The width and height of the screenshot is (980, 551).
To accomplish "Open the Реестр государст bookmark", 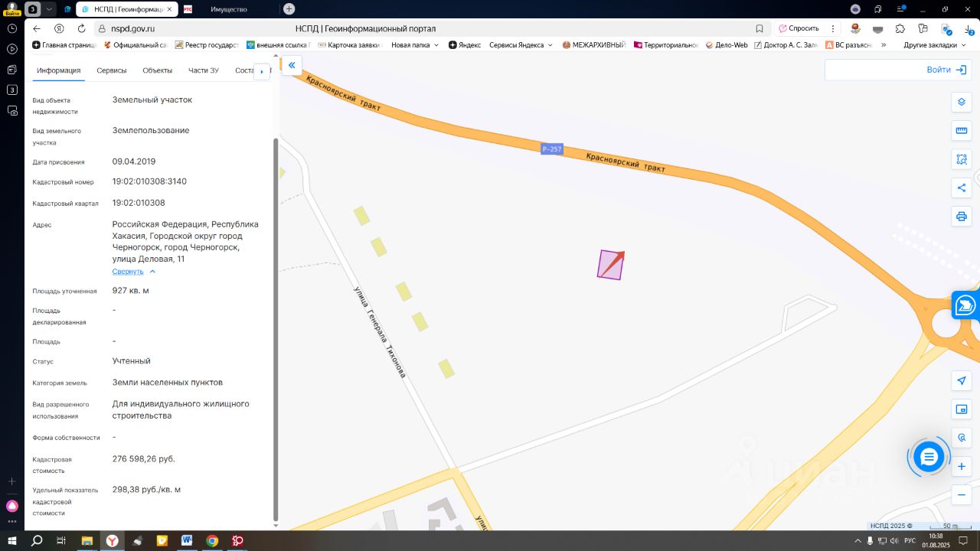I will coord(207,45).
